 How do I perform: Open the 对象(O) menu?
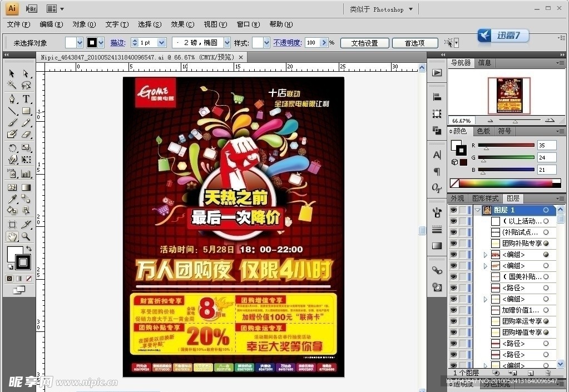84,24
